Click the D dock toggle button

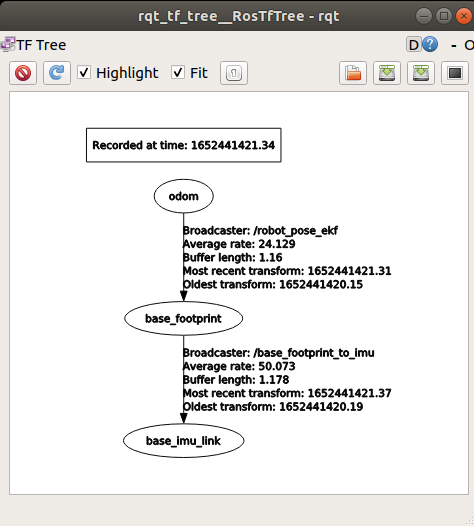[x=414, y=45]
